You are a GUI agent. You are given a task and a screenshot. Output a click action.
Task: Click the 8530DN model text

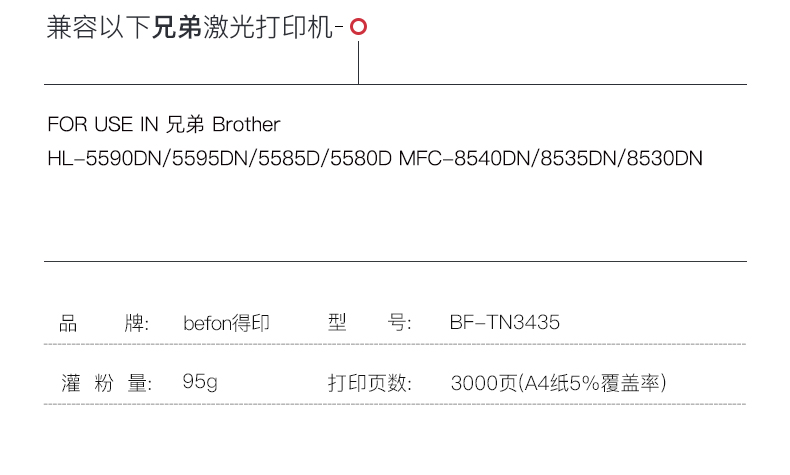coord(665,159)
